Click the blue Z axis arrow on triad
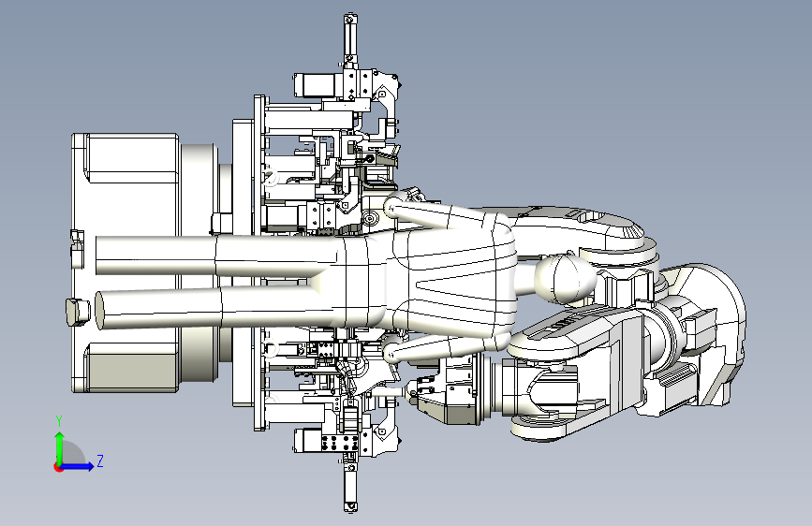812x526 pixels. (x=78, y=466)
